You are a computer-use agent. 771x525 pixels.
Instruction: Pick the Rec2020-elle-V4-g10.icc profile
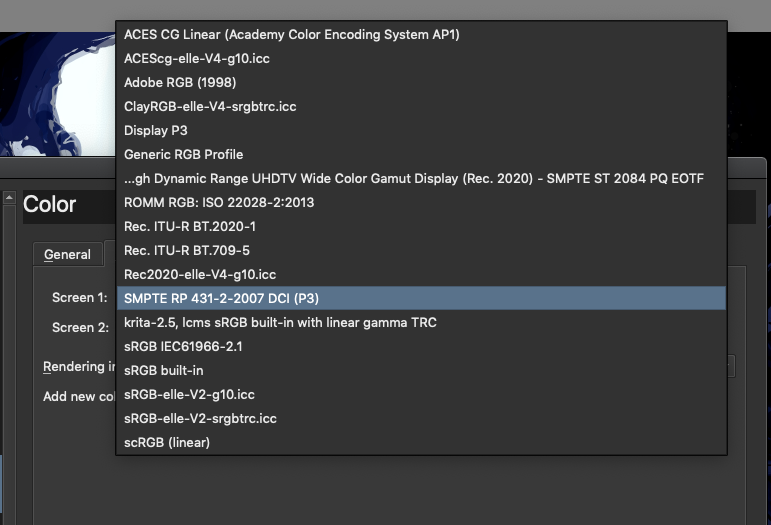(200, 274)
